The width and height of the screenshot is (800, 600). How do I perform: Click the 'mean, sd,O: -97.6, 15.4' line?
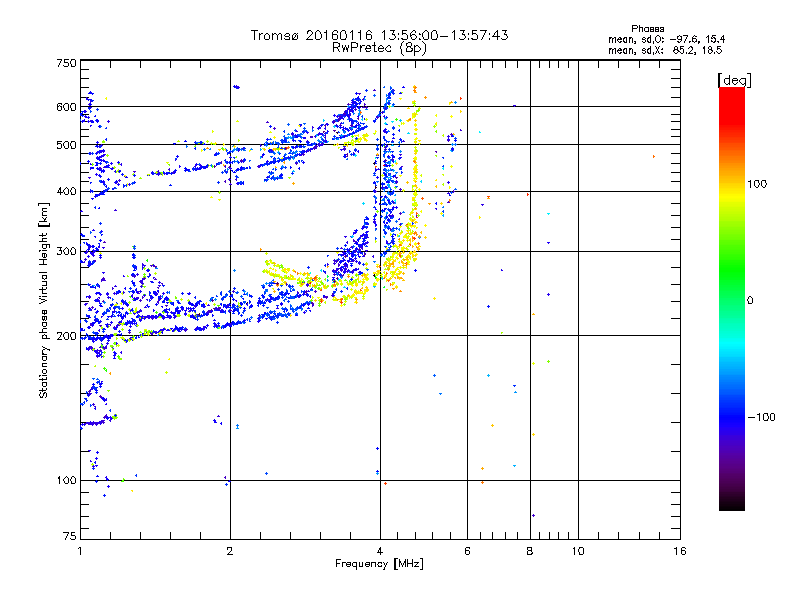click(x=666, y=39)
